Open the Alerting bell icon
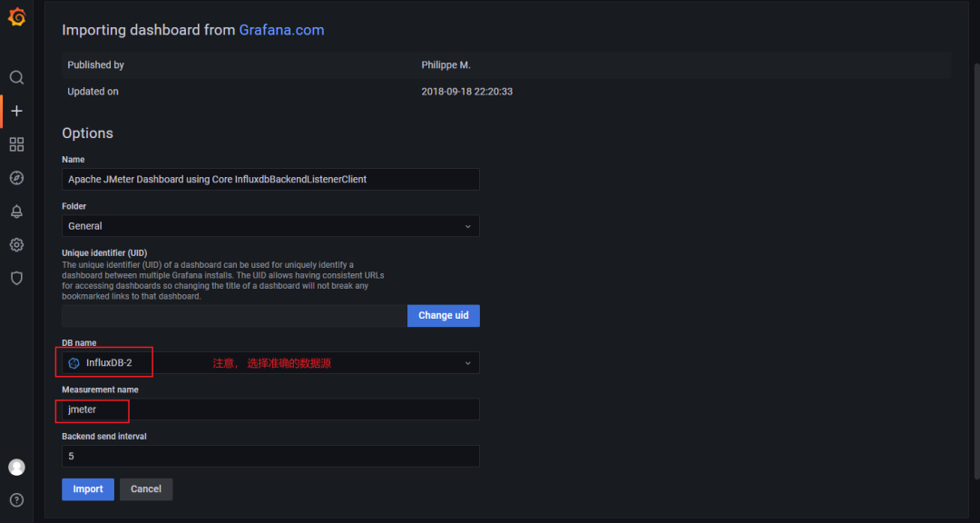This screenshot has height=523, width=980. click(16, 211)
